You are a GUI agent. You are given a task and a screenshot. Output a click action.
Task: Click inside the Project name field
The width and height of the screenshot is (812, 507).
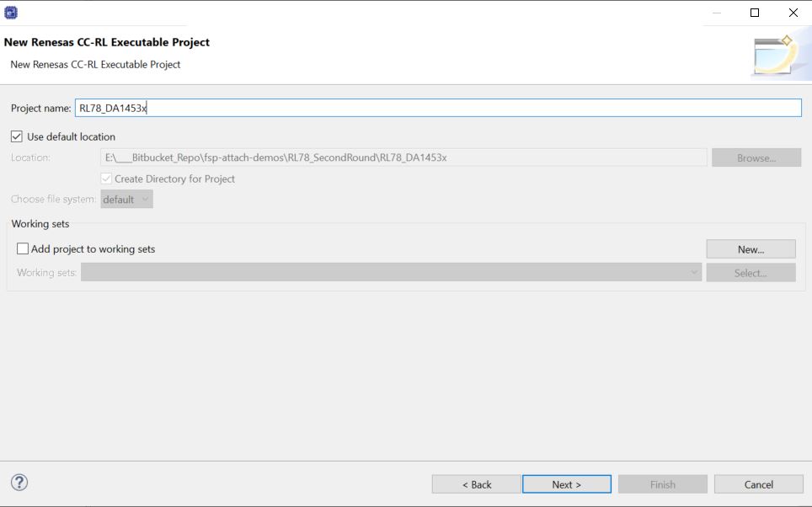[x=438, y=108]
